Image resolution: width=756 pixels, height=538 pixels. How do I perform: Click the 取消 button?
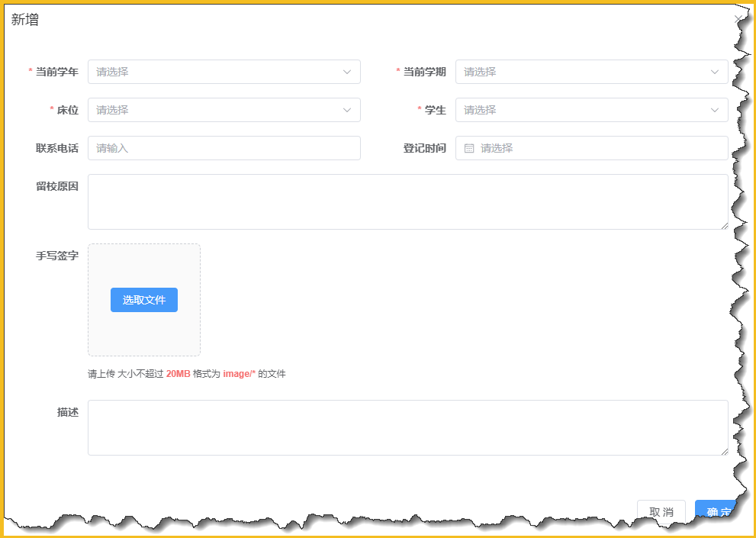pos(661,511)
